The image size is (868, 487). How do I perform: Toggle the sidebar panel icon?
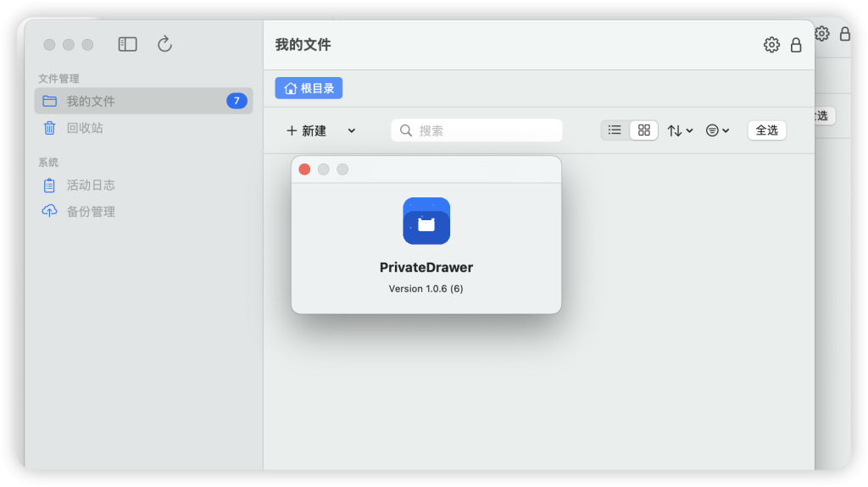point(127,44)
